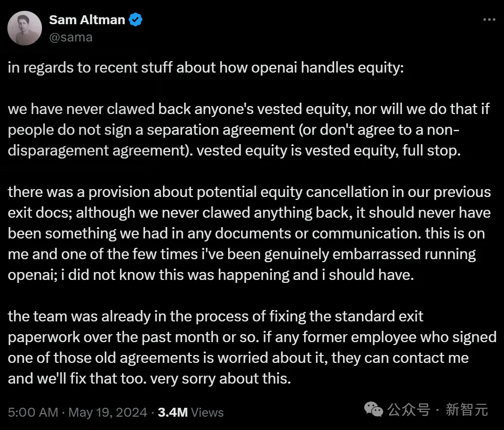Click the words "exit docs" in the tweet

tap(40, 213)
